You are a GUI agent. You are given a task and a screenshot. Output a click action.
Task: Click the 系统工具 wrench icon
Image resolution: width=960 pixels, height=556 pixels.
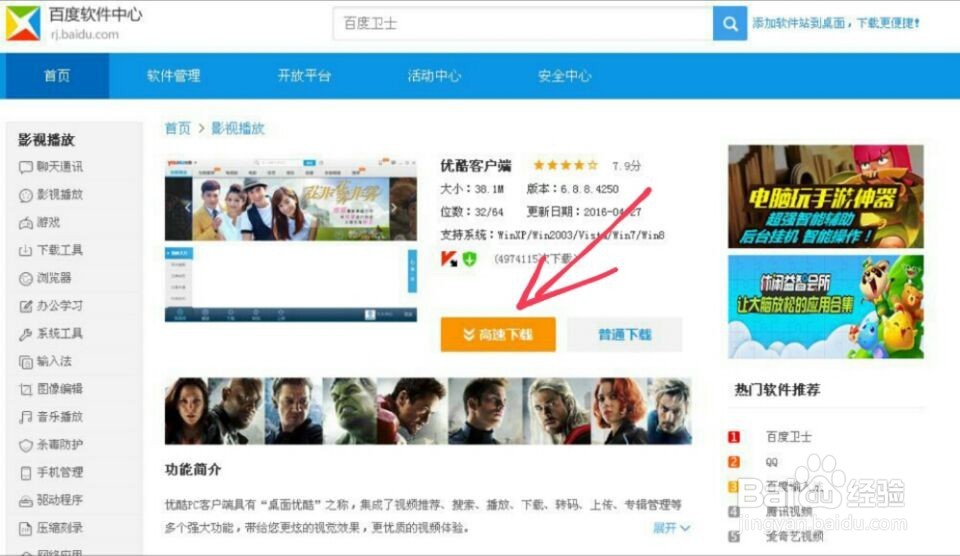(x=26, y=334)
